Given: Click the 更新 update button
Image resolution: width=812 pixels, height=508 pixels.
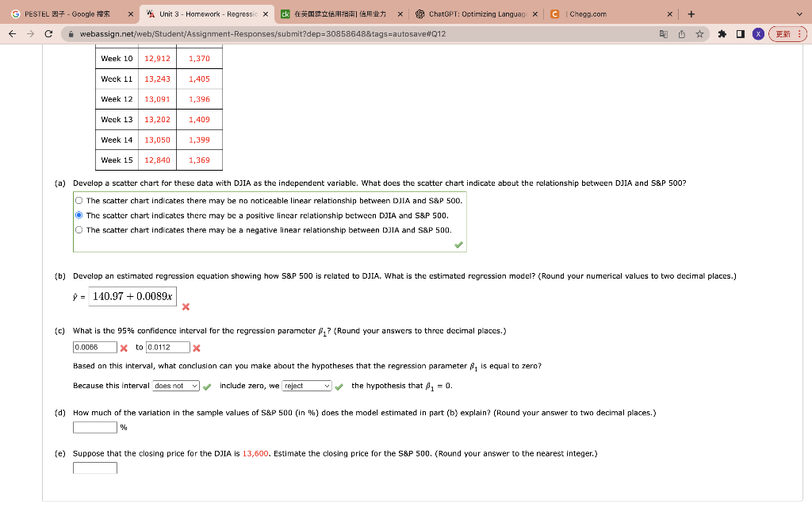Looking at the screenshot, I should 787,34.
